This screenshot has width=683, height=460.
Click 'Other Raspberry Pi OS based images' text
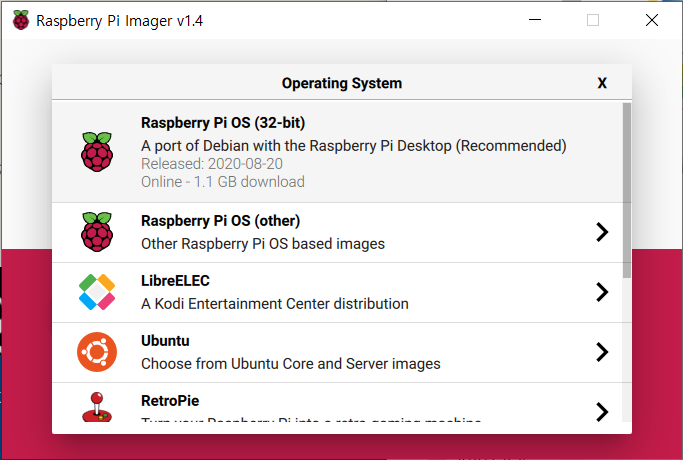click(x=263, y=244)
